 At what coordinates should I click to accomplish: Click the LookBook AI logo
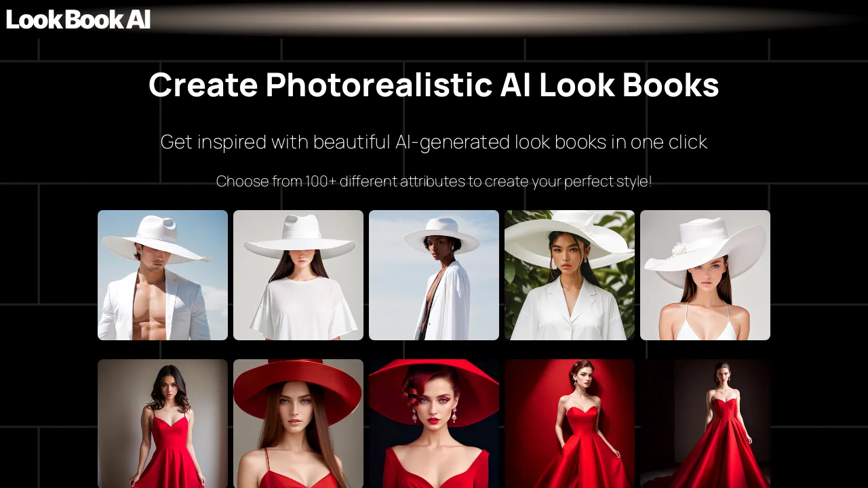click(77, 20)
